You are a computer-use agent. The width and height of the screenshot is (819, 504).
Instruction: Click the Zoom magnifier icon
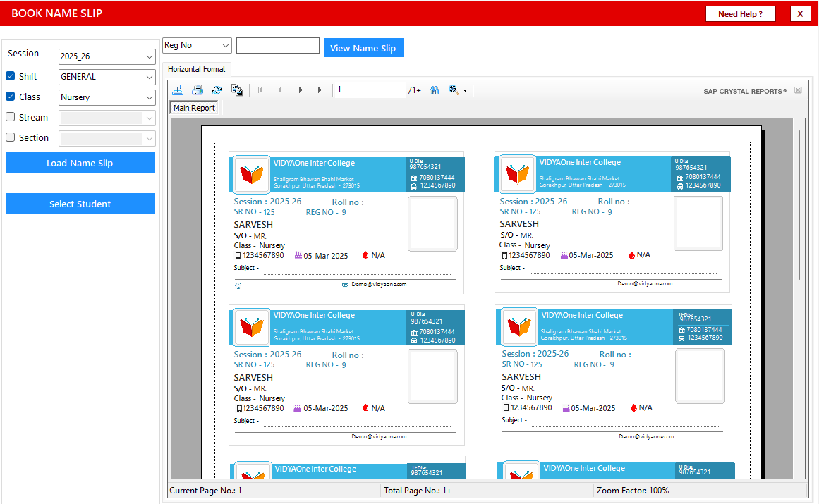[453, 90]
